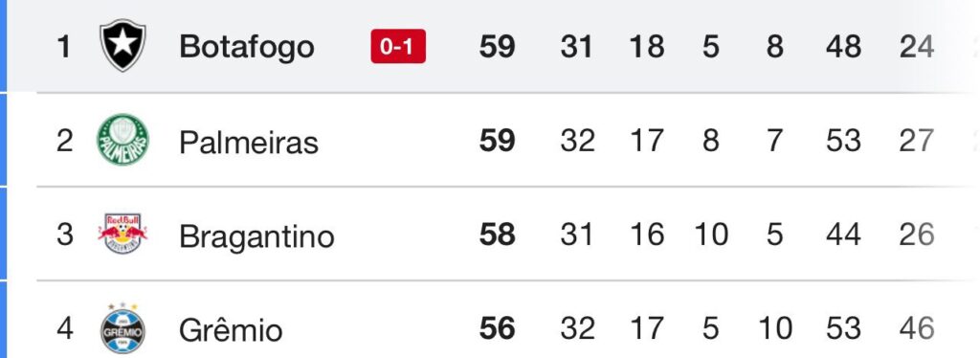Click the red 0-1 live score badge
The image size is (980, 358).
[398, 46]
